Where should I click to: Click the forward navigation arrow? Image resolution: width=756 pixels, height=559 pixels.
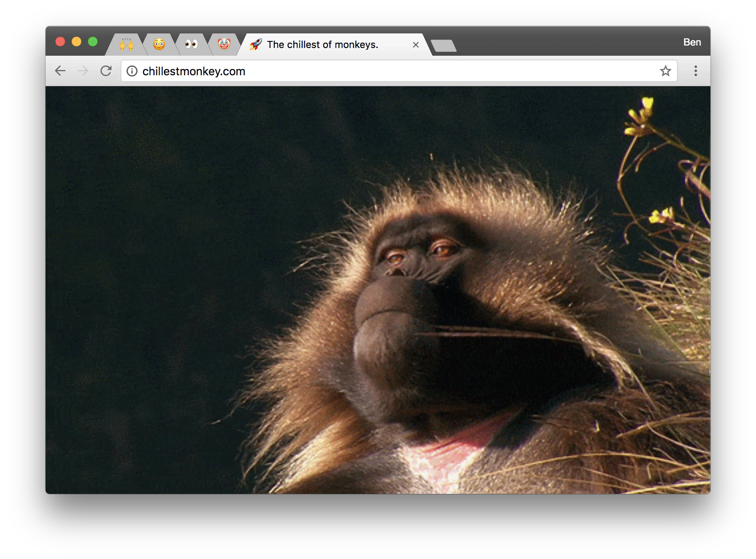(x=83, y=71)
